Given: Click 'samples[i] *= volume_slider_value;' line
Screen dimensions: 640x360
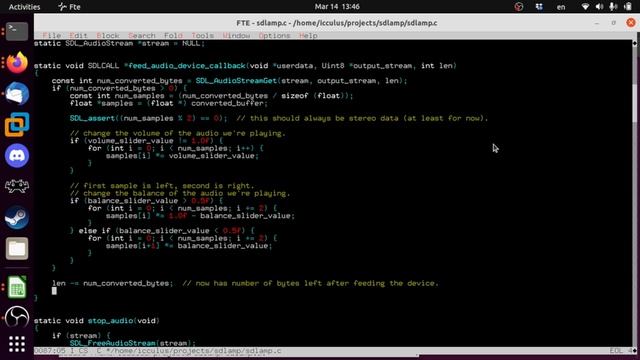Looking at the screenshot, I should click(x=182, y=156).
